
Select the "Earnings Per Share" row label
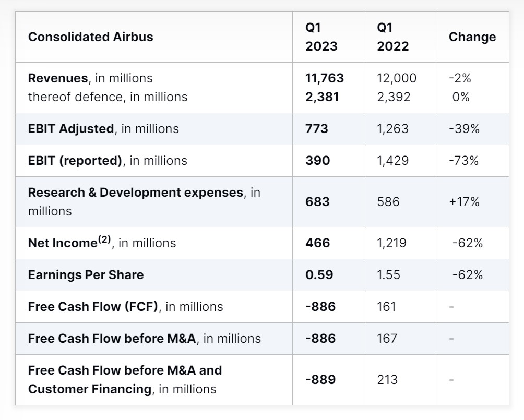(86, 275)
